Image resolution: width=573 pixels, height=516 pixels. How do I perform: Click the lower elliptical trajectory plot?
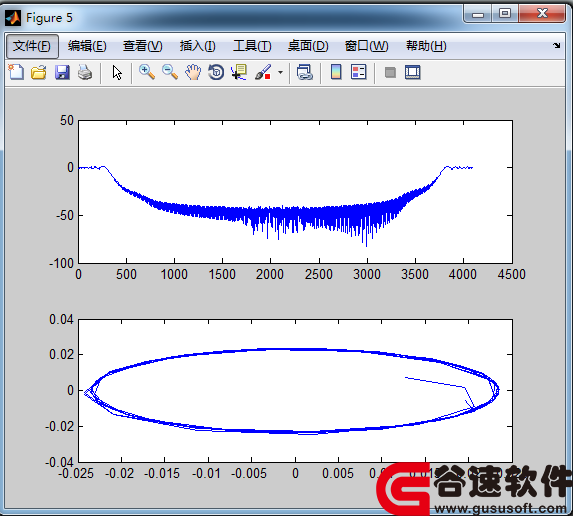pyautogui.click(x=292, y=391)
